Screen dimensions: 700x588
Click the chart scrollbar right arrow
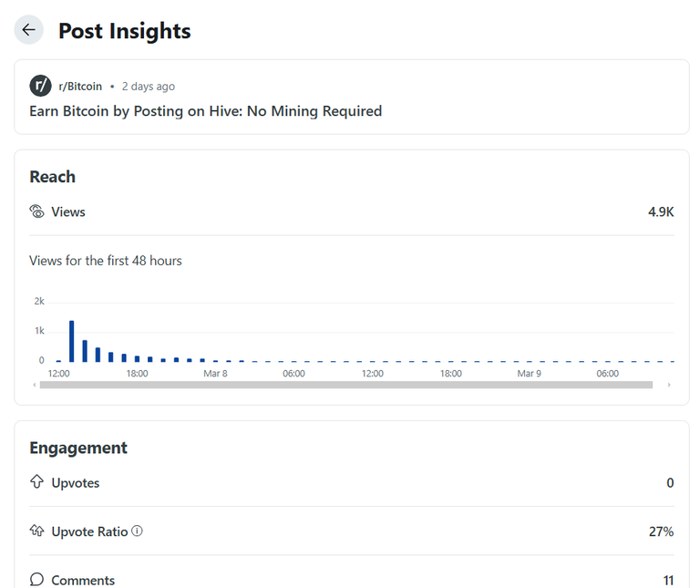[x=669, y=385]
